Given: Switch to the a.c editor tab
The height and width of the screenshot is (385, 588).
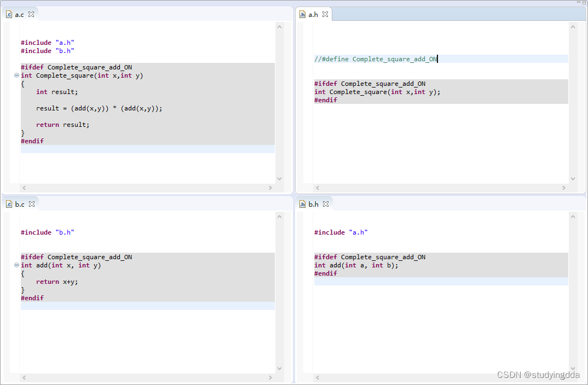Looking at the screenshot, I should (x=20, y=15).
